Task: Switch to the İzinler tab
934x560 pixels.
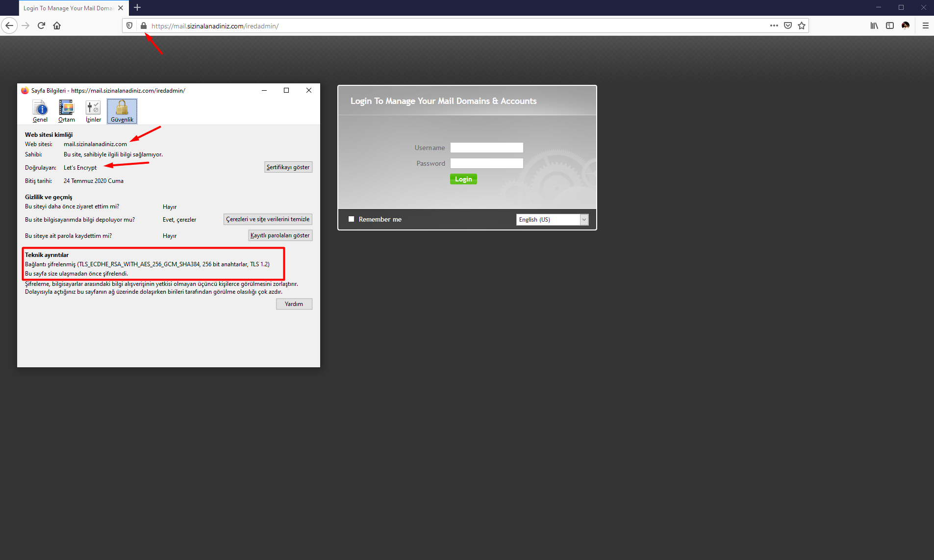Action: click(93, 111)
